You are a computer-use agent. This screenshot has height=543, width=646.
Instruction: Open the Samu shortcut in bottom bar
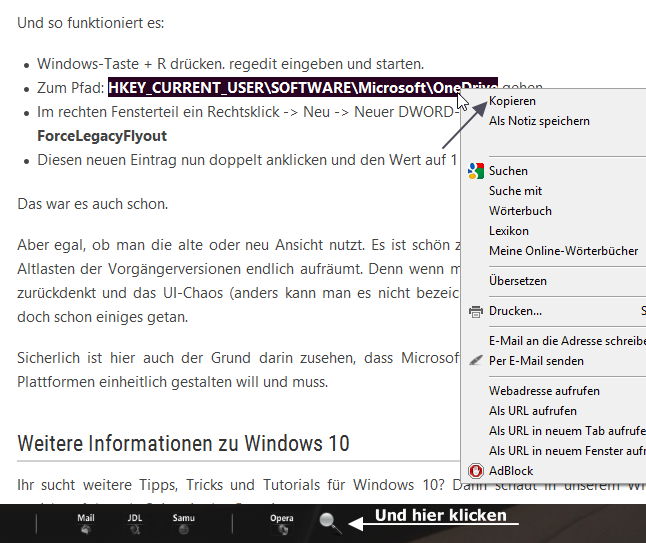click(x=183, y=524)
